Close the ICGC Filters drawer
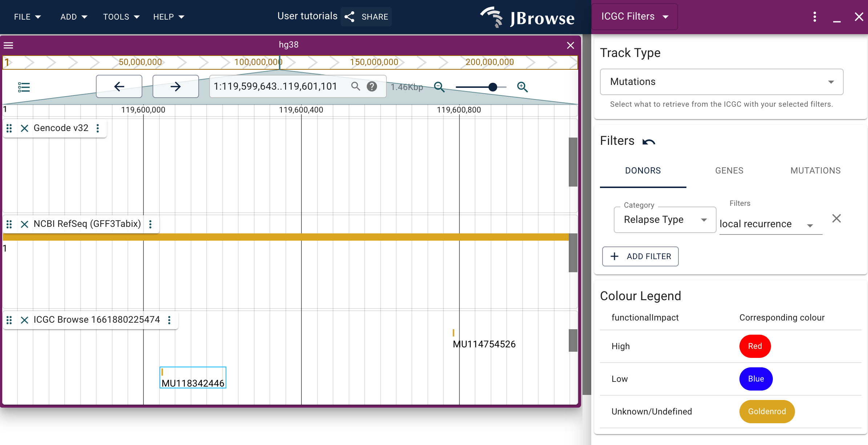This screenshot has height=445, width=868. (859, 17)
